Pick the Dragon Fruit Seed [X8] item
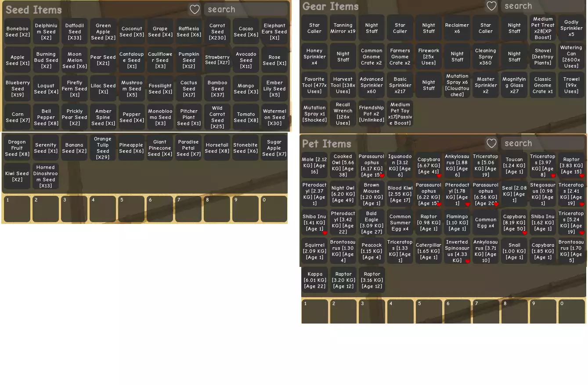 coord(17,148)
